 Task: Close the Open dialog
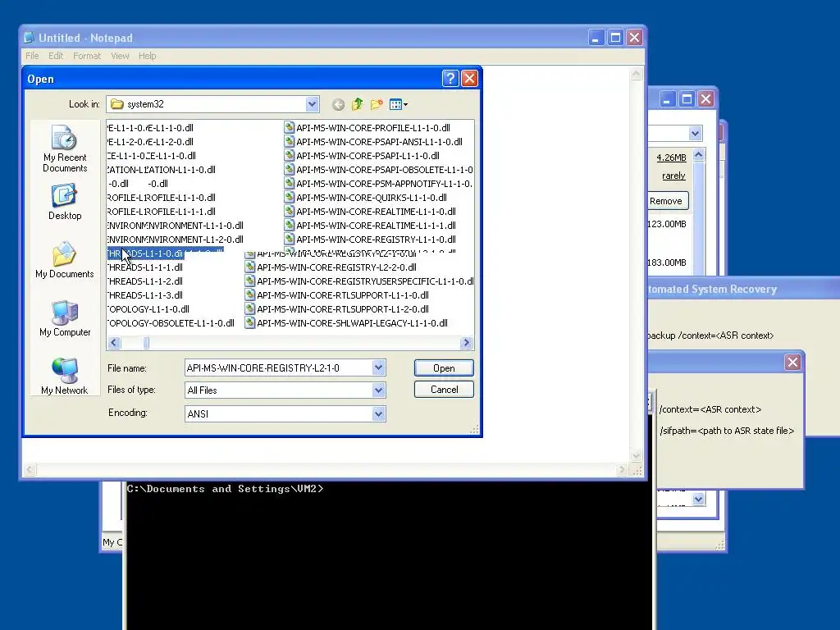click(x=470, y=79)
